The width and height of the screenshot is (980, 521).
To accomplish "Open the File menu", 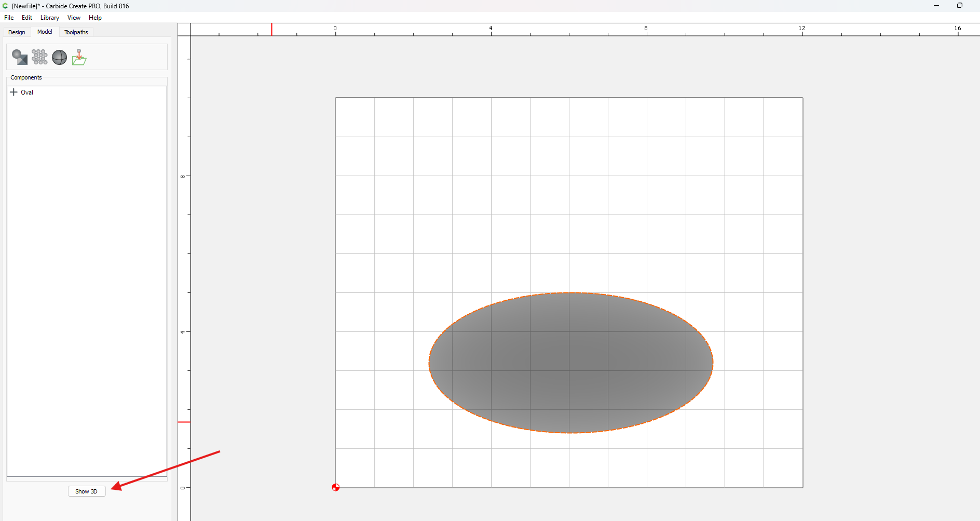I will (x=9, y=18).
